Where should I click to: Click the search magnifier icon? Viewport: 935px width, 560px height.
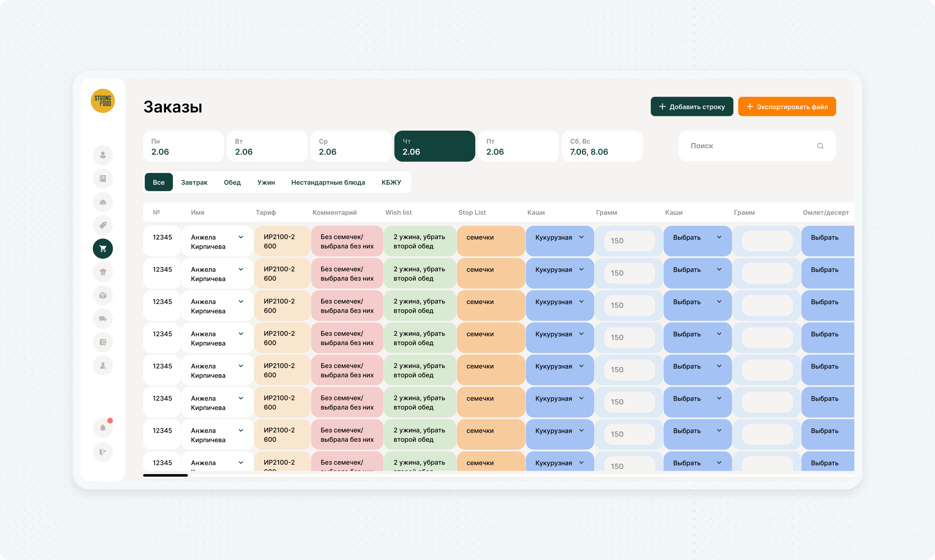(x=820, y=146)
